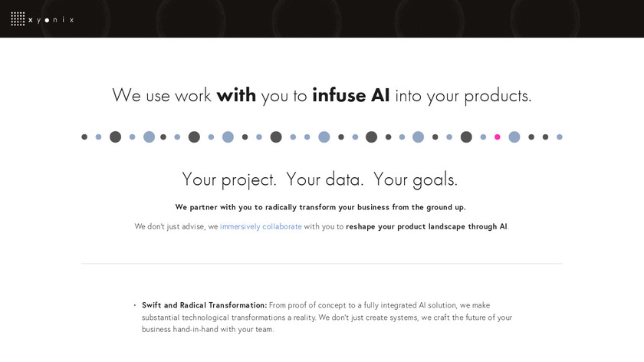This screenshot has width=644, height=362.
Task: Click 'Swift and Radical Transformation:' bullet title
Action: [204, 305]
